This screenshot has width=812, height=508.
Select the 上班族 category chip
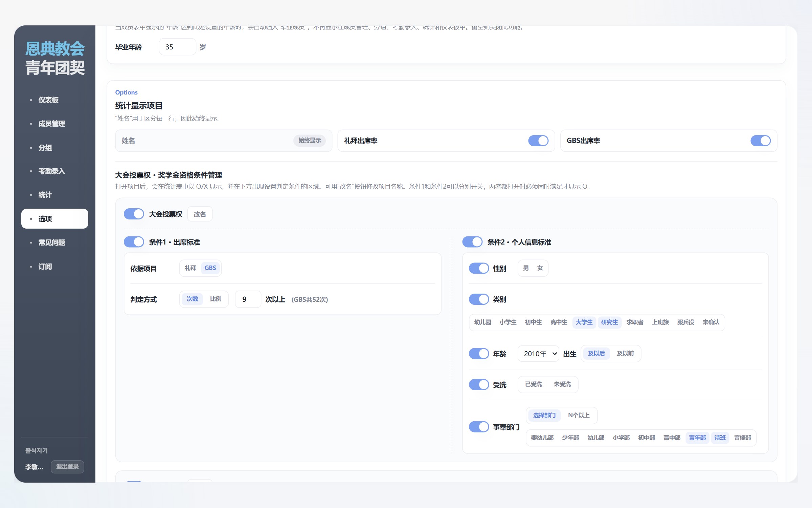click(660, 322)
